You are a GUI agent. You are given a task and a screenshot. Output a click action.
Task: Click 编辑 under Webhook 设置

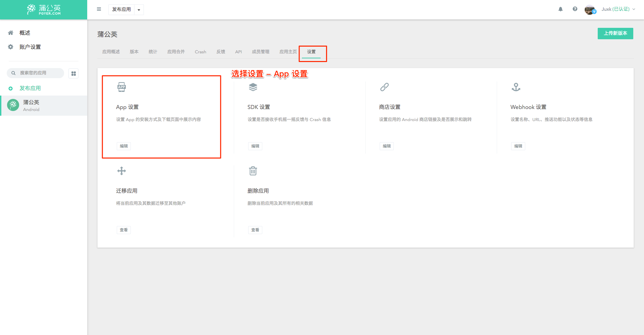(518, 146)
